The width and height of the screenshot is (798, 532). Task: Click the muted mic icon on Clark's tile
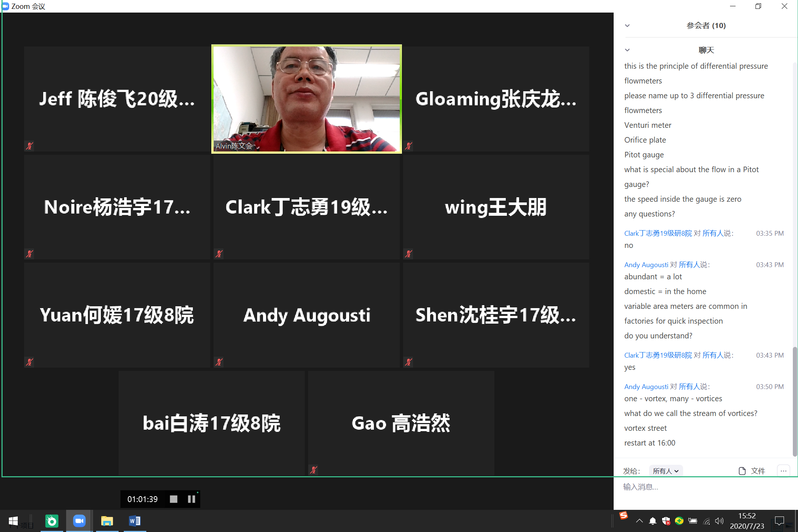click(219, 254)
